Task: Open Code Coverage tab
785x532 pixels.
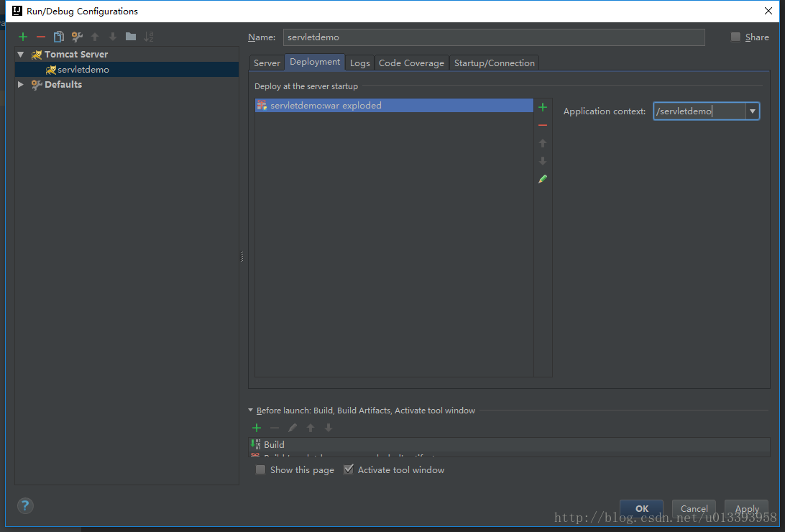Action: coord(411,63)
